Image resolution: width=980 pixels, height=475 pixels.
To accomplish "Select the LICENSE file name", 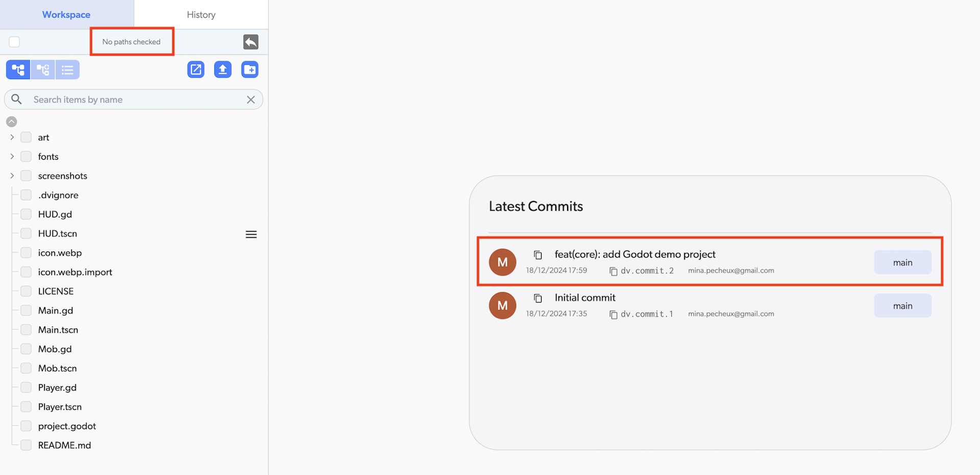I will tap(56, 291).
